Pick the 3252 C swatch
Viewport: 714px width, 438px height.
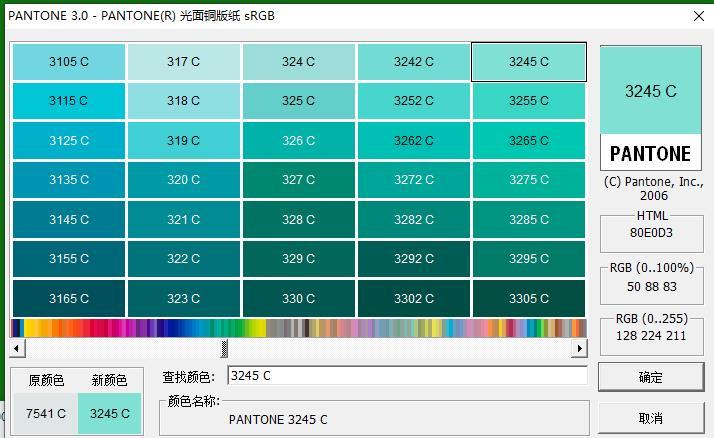tap(414, 101)
